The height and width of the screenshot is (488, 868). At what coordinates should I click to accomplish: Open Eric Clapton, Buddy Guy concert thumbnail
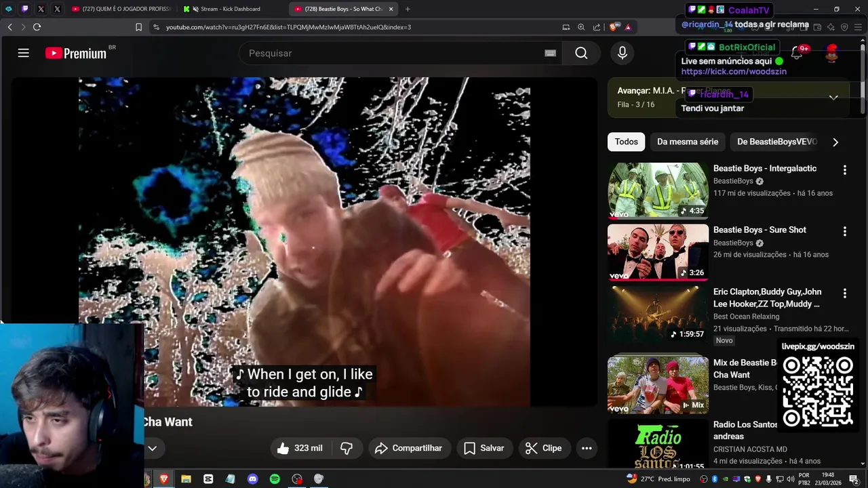pyautogui.click(x=658, y=314)
